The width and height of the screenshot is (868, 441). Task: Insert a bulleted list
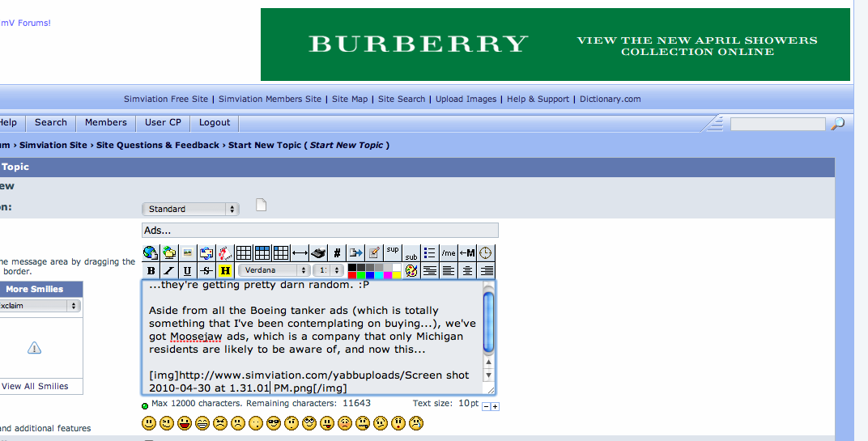tap(430, 252)
